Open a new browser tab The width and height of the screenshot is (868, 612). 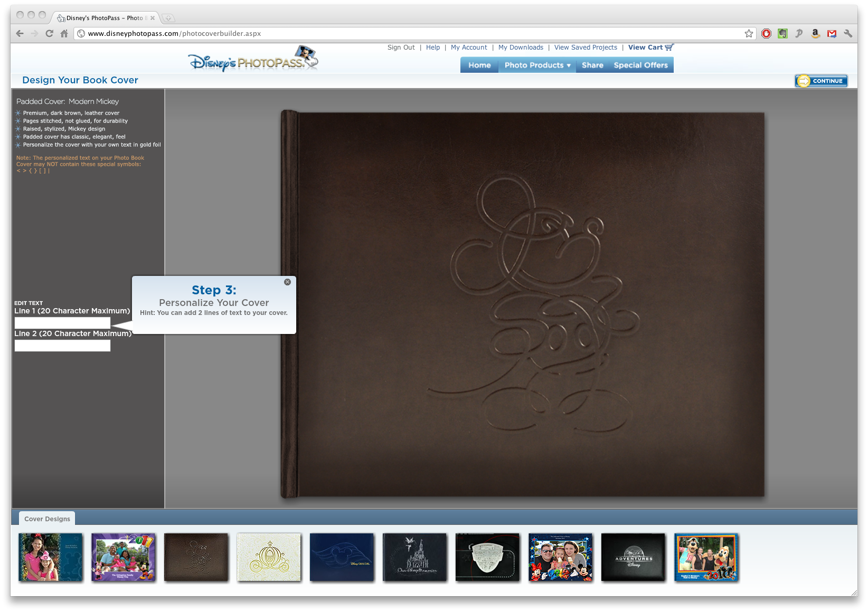[168, 18]
